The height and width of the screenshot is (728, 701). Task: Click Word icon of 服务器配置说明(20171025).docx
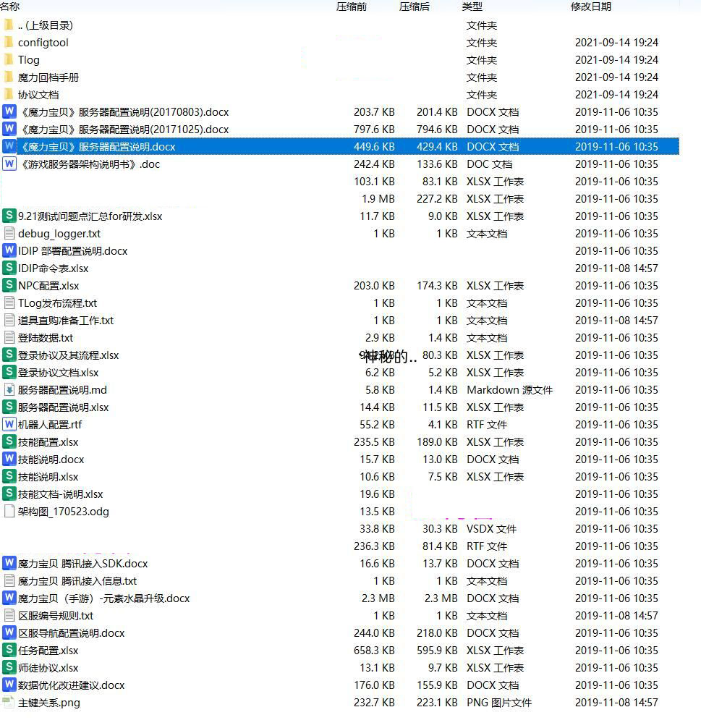[9, 129]
